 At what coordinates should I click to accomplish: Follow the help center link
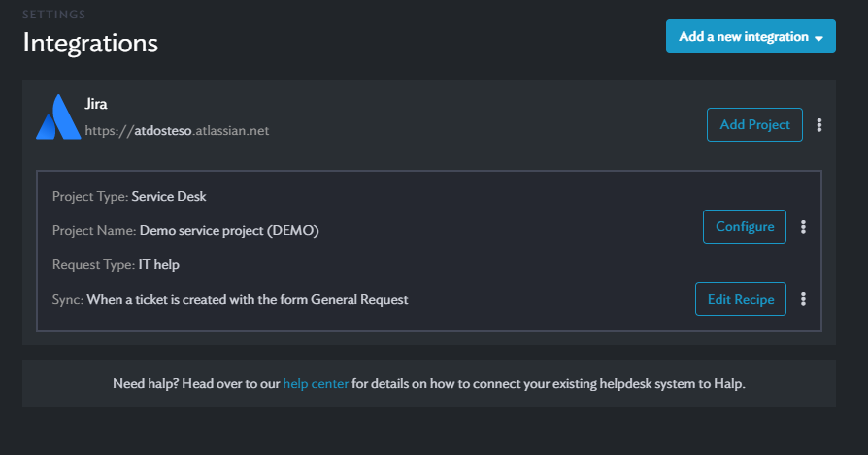click(x=316, y=384)
